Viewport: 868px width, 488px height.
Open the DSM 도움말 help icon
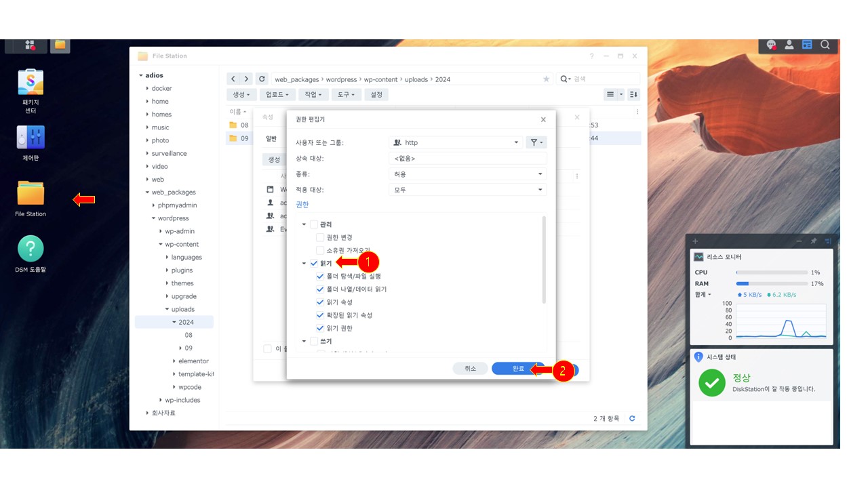tap(31, 249)
